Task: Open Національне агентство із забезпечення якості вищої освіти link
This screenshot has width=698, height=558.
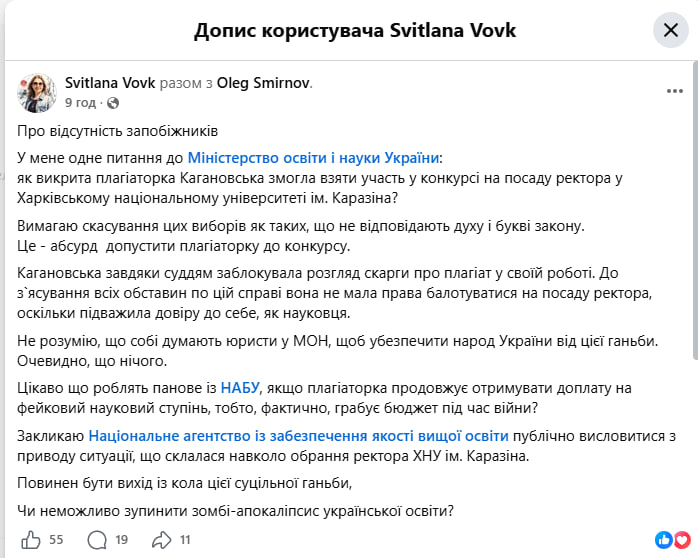Action: click(x=298, y=436)
